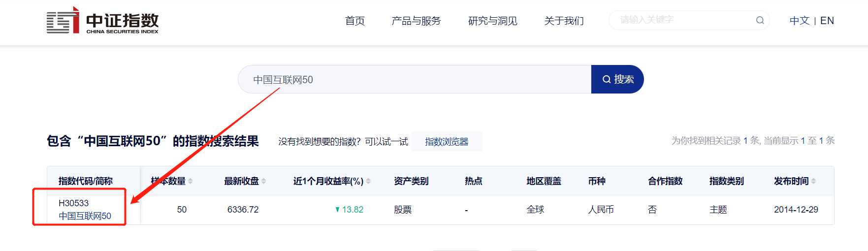The height and width of the screenshot is (251, 868).
Task: Sort by 样本数量 column arrows
Action: 191,181
